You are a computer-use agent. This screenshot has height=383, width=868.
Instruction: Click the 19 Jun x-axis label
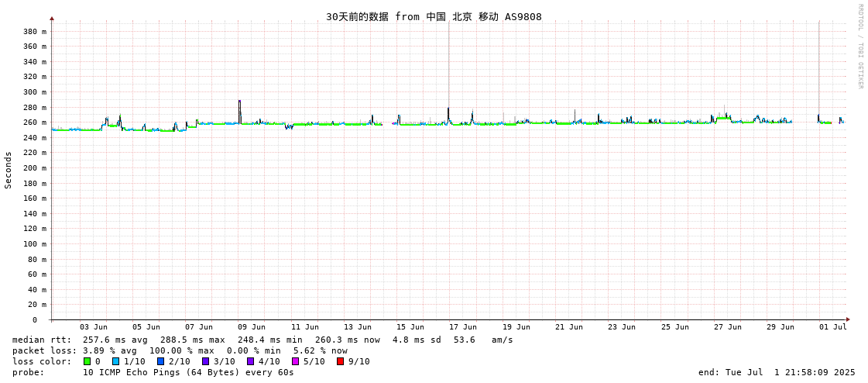tap(516, 327)
